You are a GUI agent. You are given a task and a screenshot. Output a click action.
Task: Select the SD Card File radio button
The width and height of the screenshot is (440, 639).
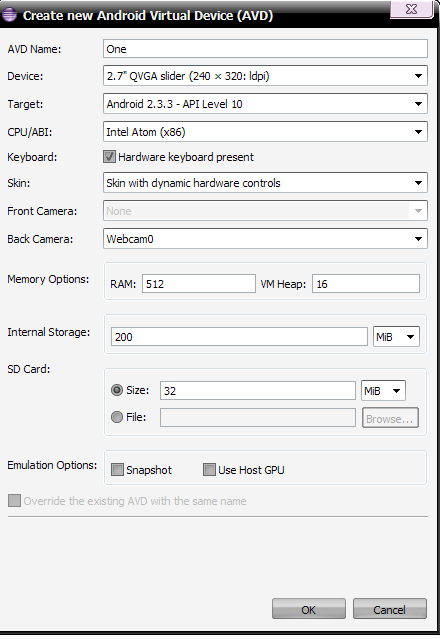[x=117, y=417]
